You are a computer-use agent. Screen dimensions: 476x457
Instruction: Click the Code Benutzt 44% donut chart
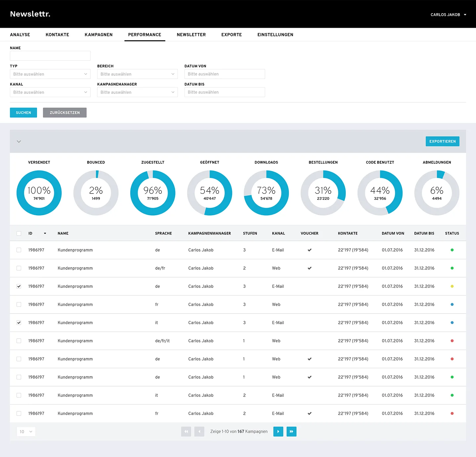coord(380,193)
